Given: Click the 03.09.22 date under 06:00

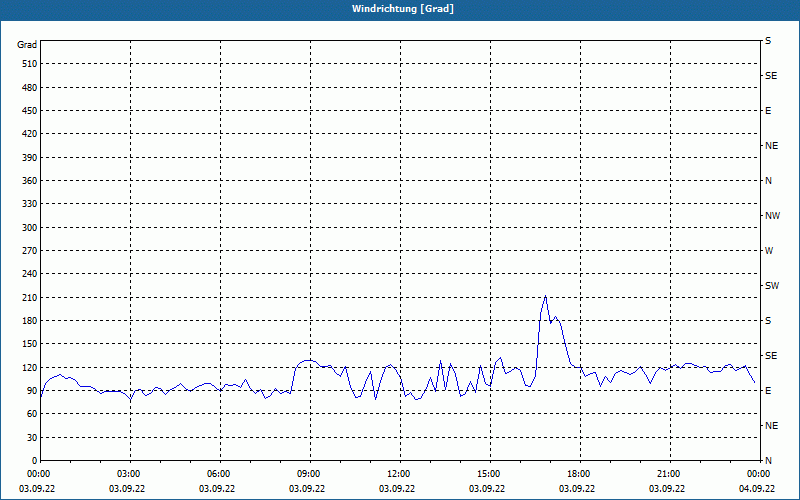Looking at the screenshot, I should coord(217,489).
